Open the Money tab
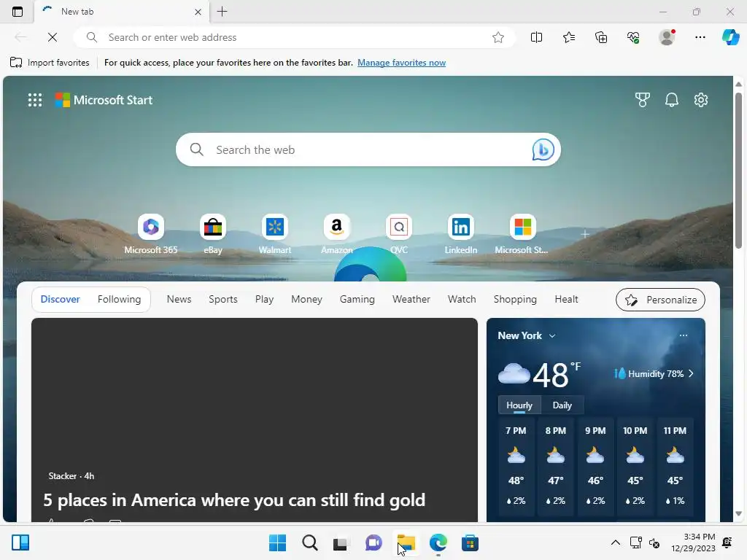 click(307, 299)
